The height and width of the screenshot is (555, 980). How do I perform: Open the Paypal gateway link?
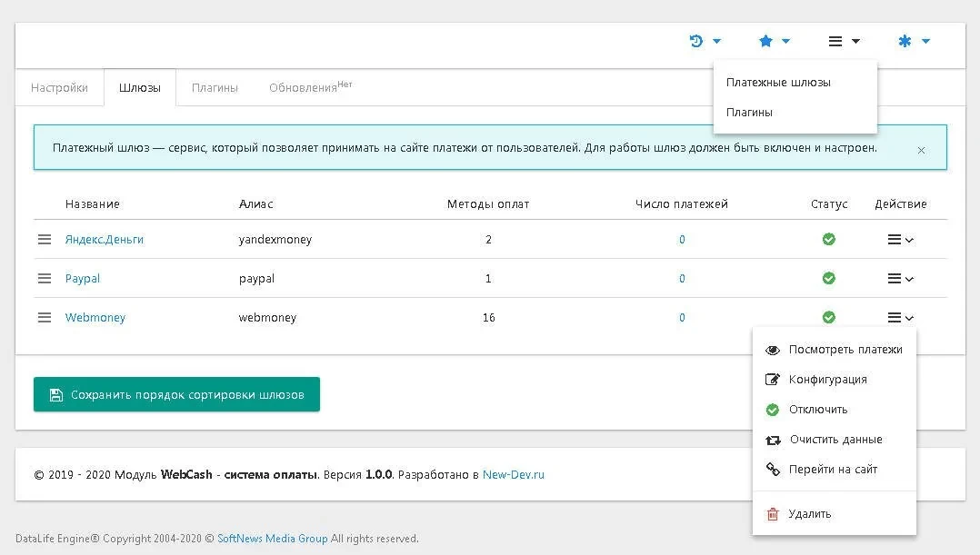(x=83, y=279)
